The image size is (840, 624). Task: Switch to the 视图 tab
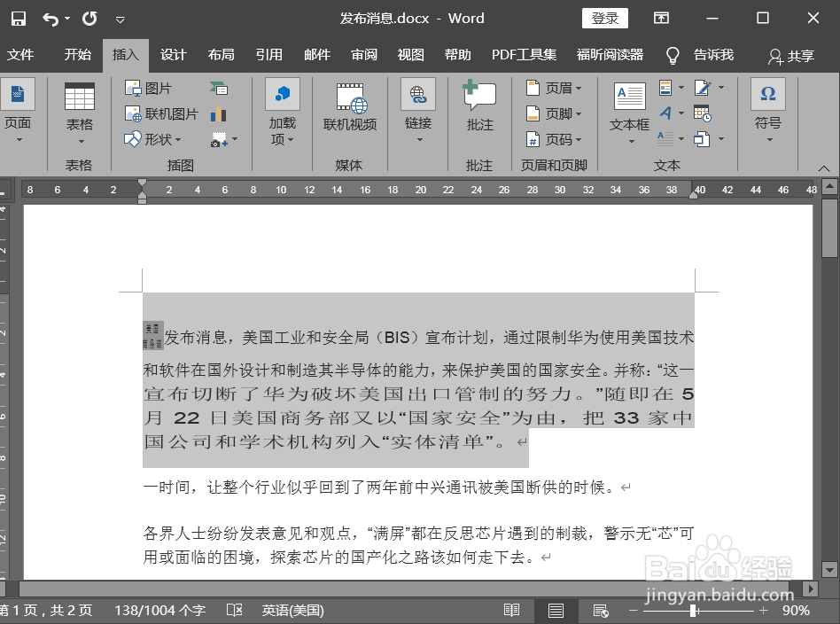click(x=411, y=55)
